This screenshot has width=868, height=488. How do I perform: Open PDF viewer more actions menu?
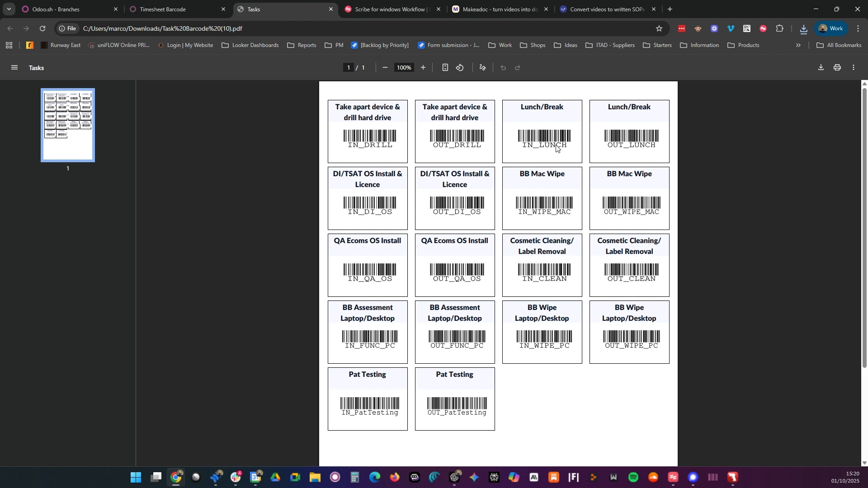pos(854,68)
